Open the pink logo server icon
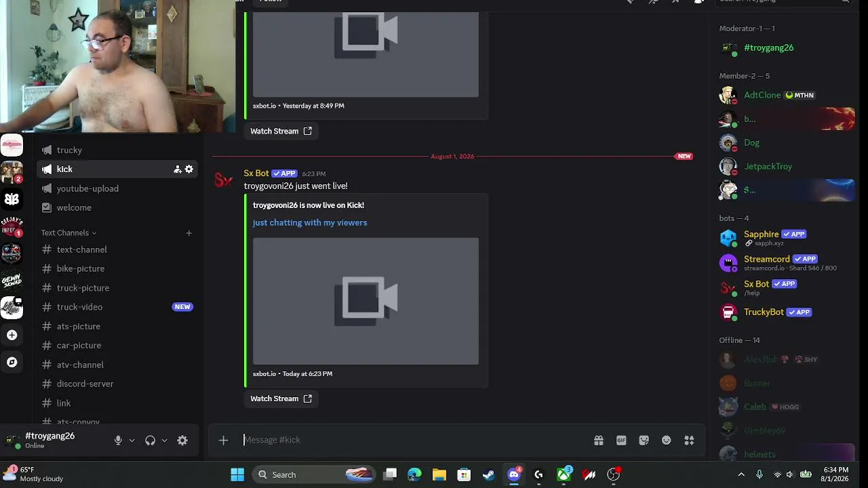The height and width of the screenshot is (488, 868). [x=12, y=145]
